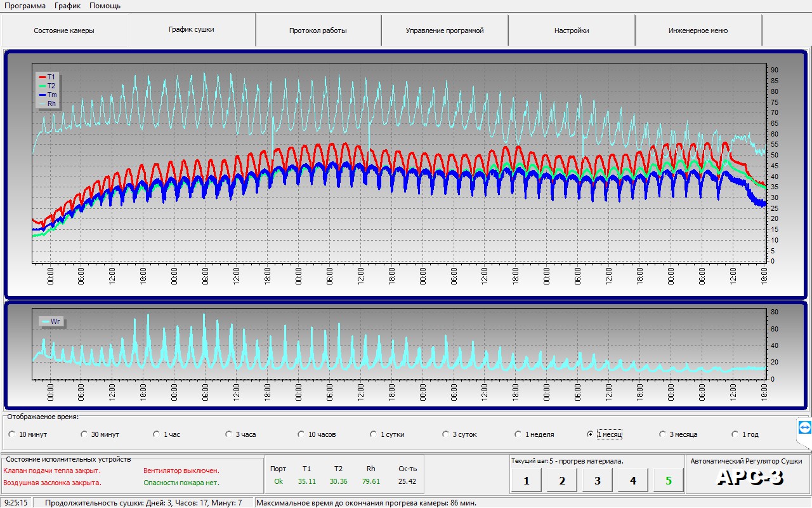
Task: Switch to Состояние камеры tab
Action: [64, 30]
